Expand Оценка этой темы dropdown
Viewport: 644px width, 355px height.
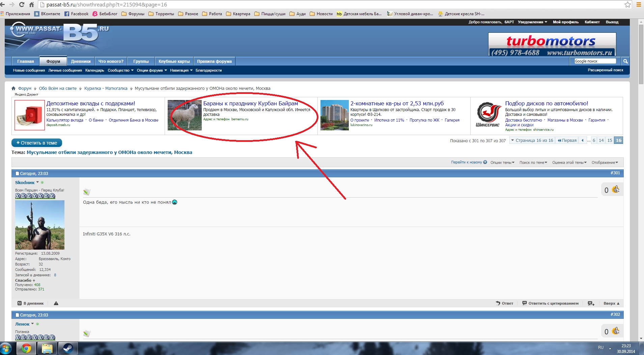(569, 162)
